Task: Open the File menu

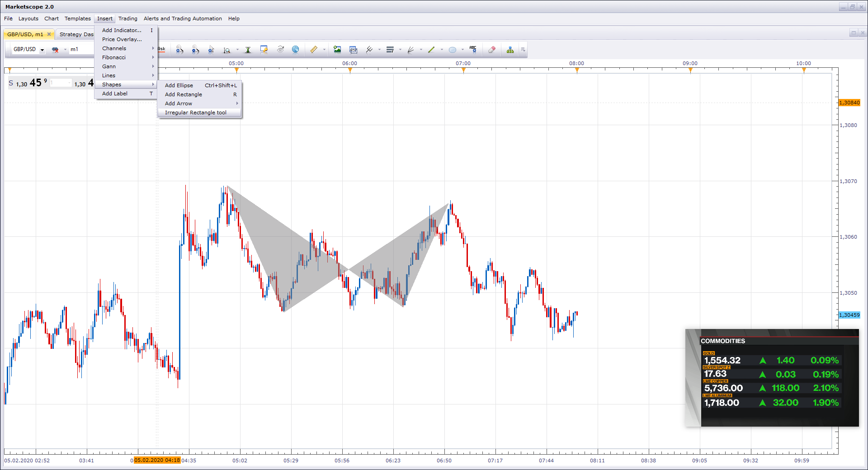Action: (8, 19)
